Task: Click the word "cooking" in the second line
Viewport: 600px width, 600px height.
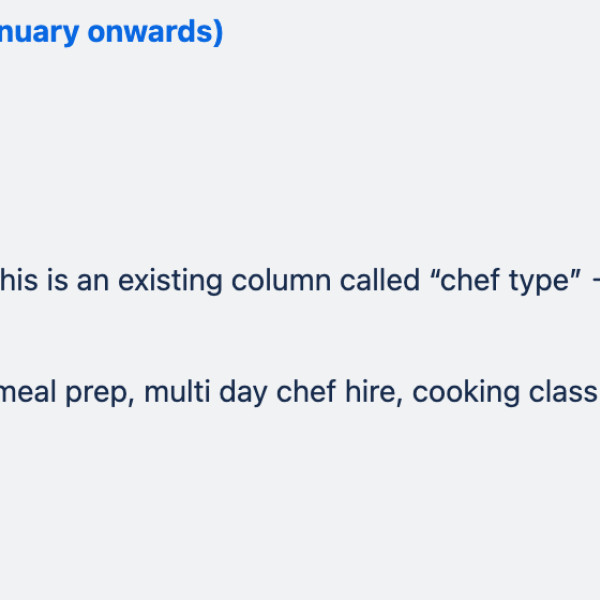Action: coord(466,393)
